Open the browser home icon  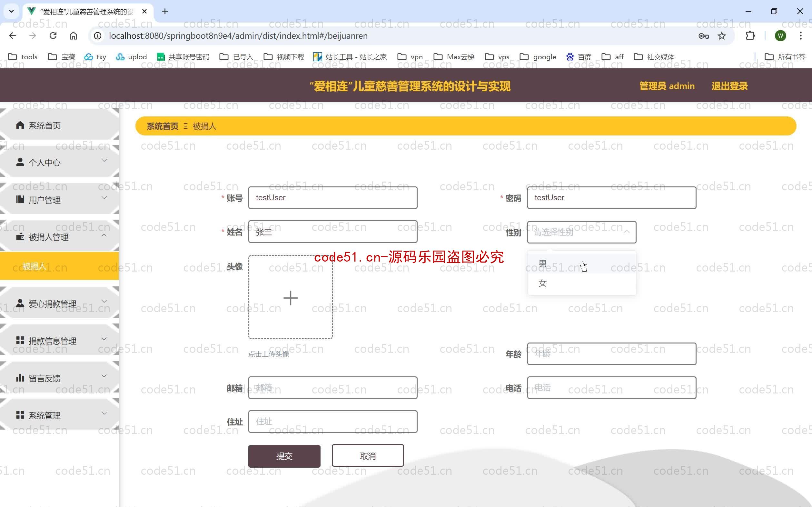coord(73,35)
